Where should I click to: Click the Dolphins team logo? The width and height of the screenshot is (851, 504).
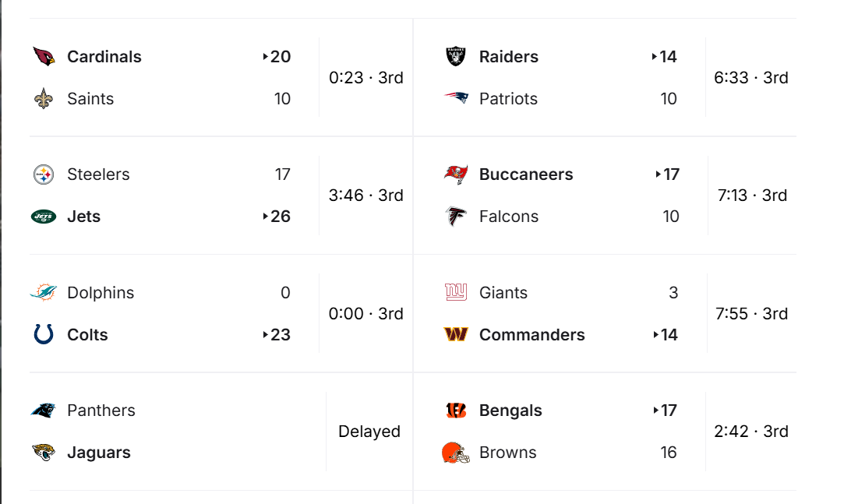(x=44, y=293)
